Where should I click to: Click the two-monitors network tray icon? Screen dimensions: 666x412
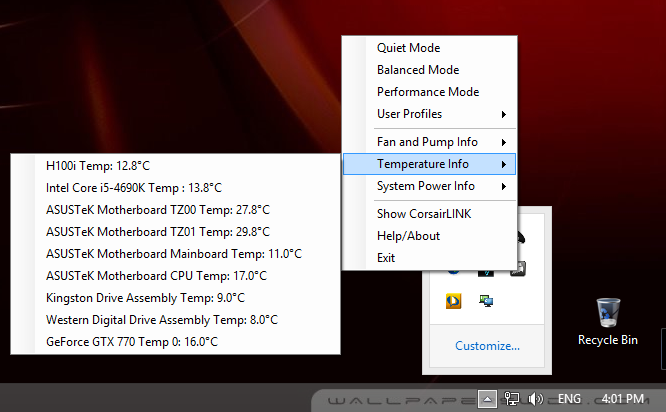click(x=486, y=301)
